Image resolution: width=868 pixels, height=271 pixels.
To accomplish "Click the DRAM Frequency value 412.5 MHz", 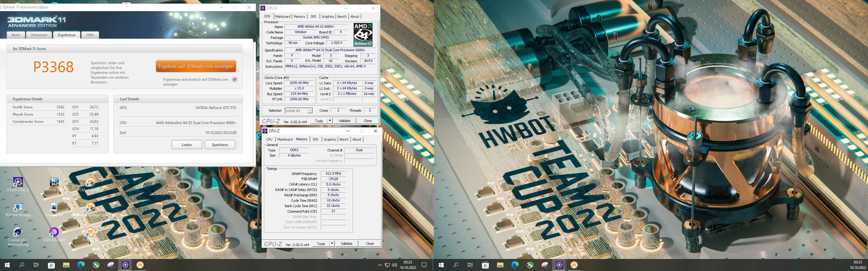I will (333, 174).
